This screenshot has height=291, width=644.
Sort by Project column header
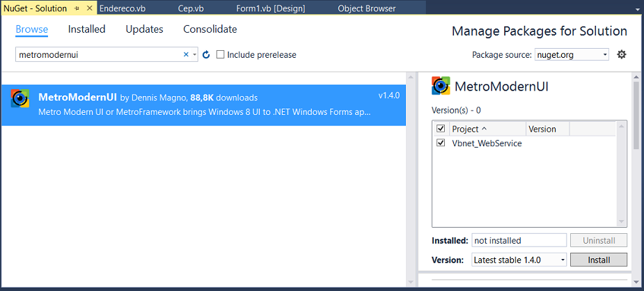pyautogui.click(x=487, y=129)
